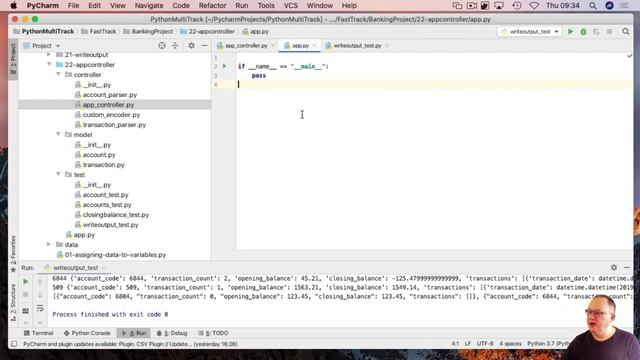Screen dimensions: 640x360
Task: Select closingbalance_test.py file
Action: (x=116, y=215)
